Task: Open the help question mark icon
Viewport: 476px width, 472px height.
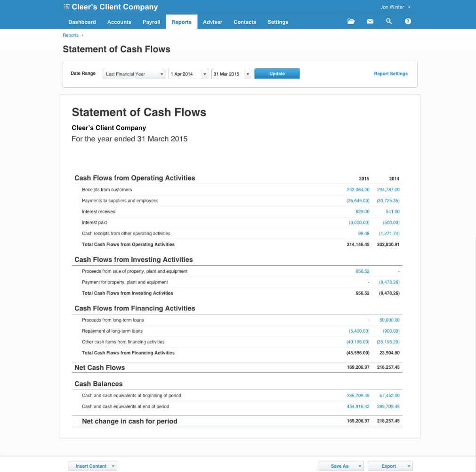Action: pos(408,21)
